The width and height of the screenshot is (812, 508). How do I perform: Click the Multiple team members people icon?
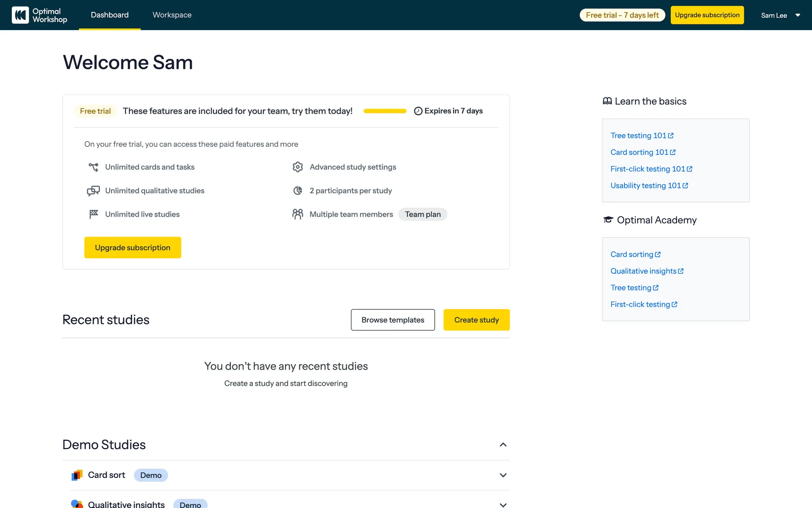pos(298,214)
